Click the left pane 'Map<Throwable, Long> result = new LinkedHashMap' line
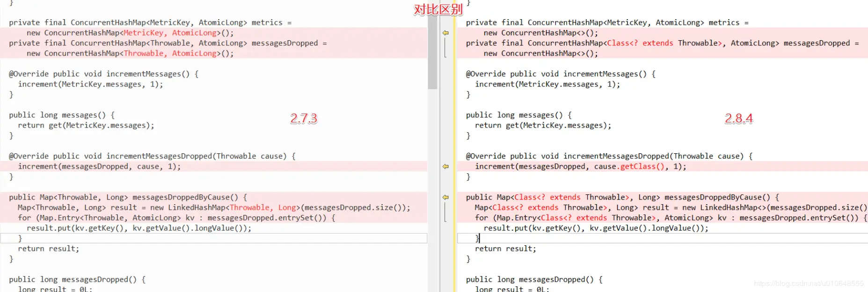868x292 pixels. (x=214, y=207)
